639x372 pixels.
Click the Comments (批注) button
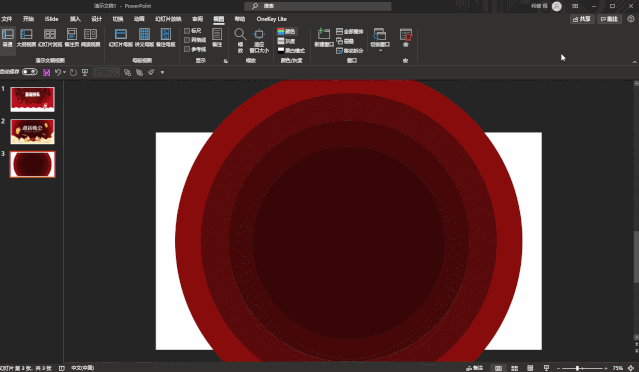point(609,19)
